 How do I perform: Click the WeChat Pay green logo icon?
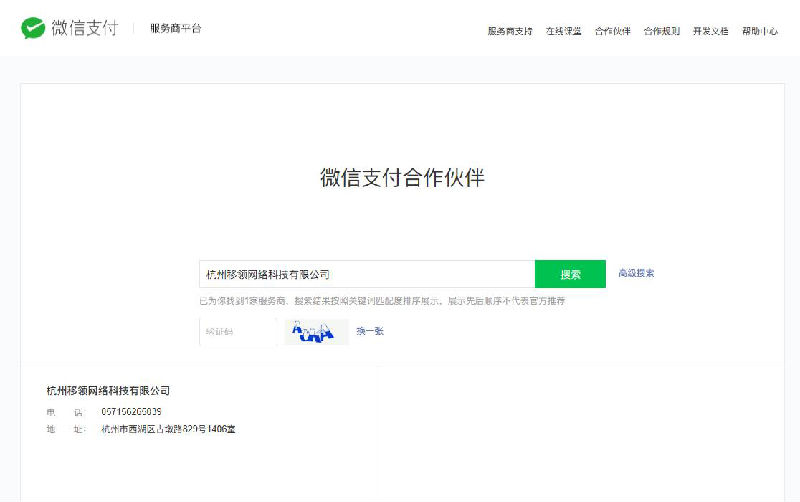33,28
